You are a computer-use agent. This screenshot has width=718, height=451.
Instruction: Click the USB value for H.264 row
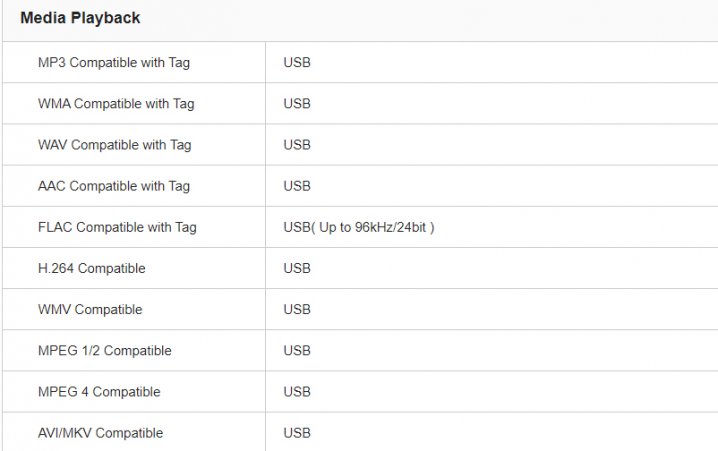(x=297, y=268)
